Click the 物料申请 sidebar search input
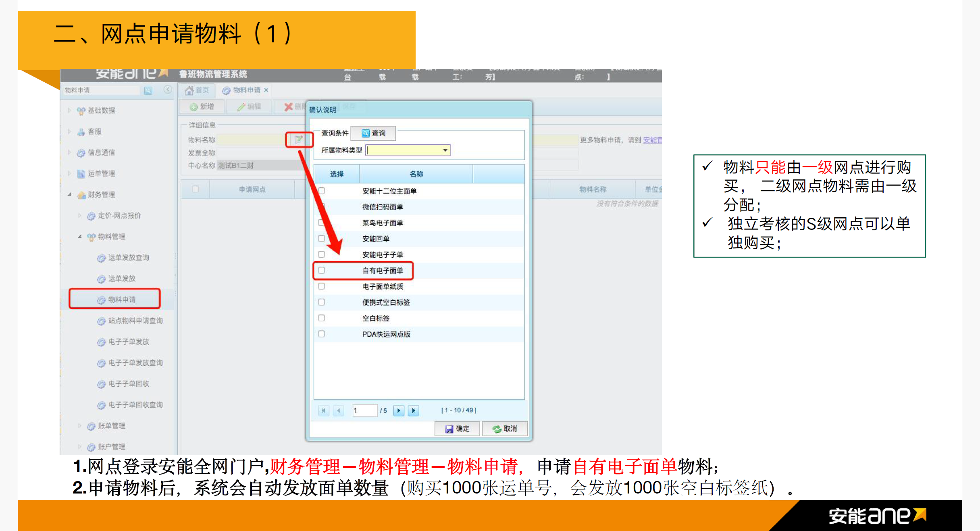 tap(102, 90)
